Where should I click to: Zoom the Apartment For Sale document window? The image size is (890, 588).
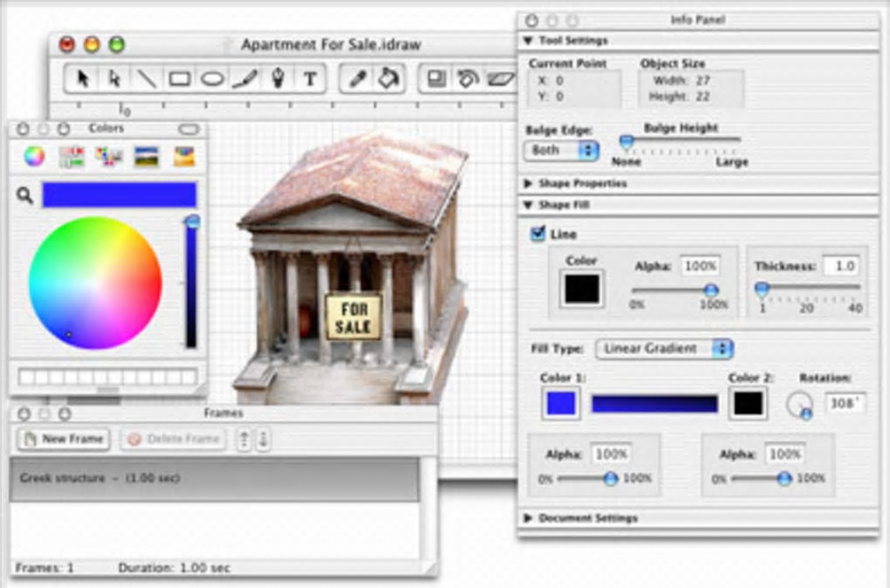[117, 44]
